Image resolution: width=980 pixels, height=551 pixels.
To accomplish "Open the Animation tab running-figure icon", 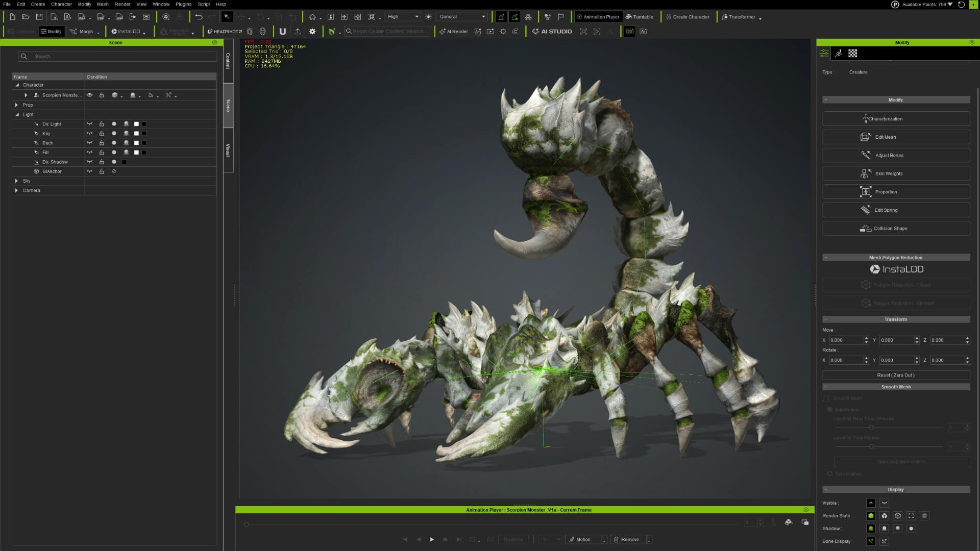I will (838, 53).
